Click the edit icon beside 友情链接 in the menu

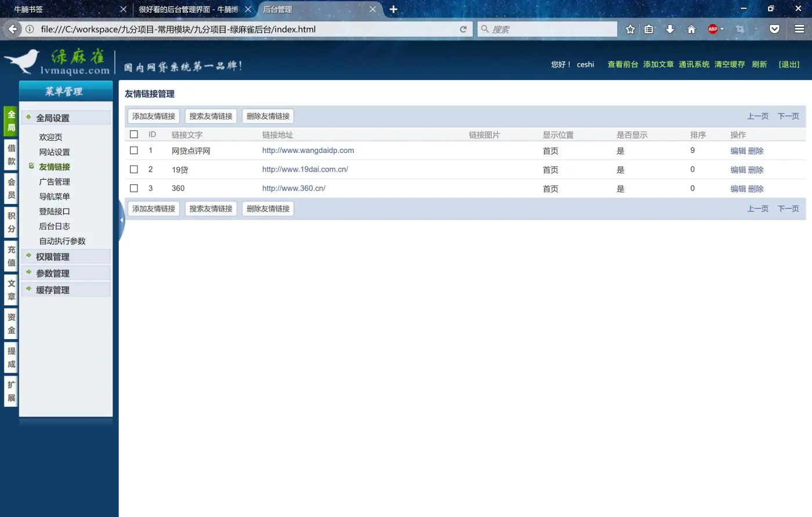point(31,166)
